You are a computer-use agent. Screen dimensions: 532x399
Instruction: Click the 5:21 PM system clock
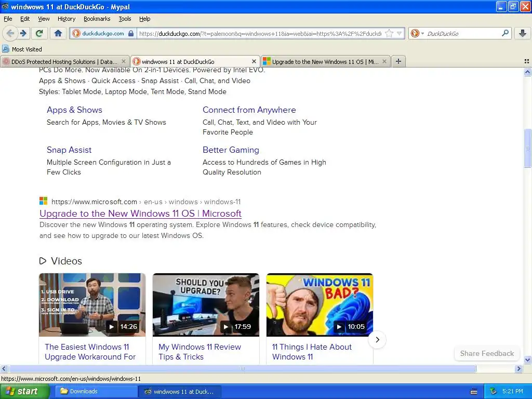(512, 392)
